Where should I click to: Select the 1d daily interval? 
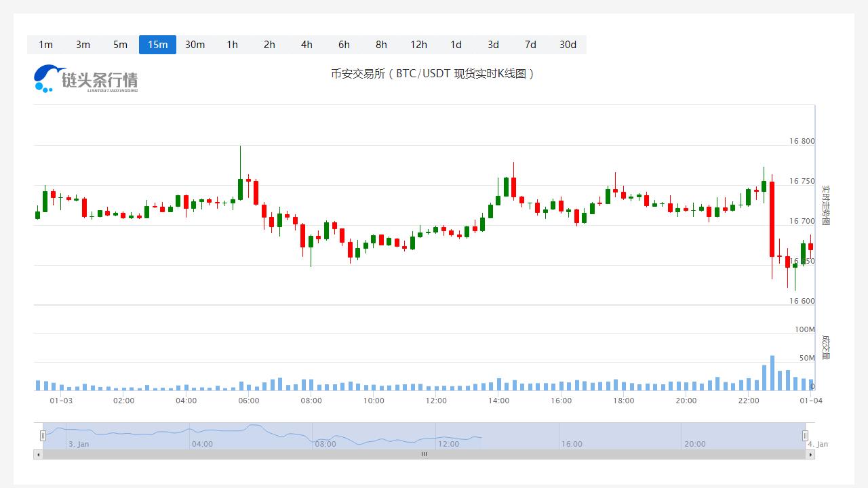(456, 45)
